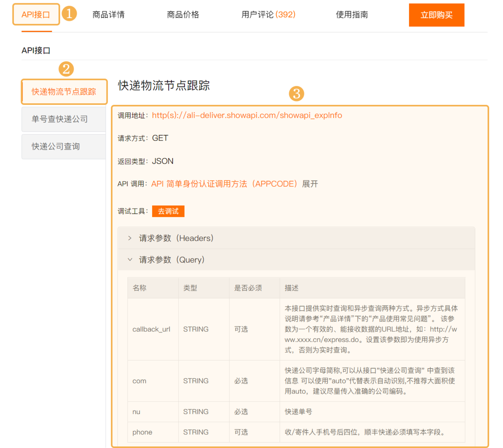This screenshot has height=448, width=503.
Task: Switch to the 商品价格 tab
Action: [x=183, y=15]
